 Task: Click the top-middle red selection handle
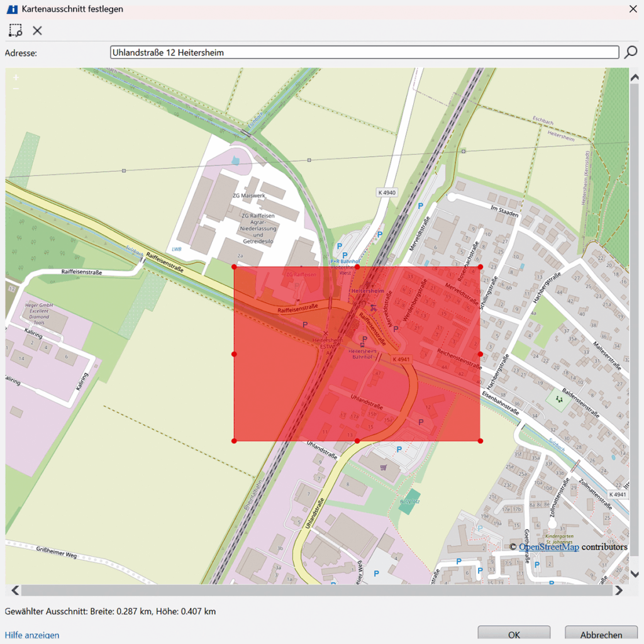357,267
